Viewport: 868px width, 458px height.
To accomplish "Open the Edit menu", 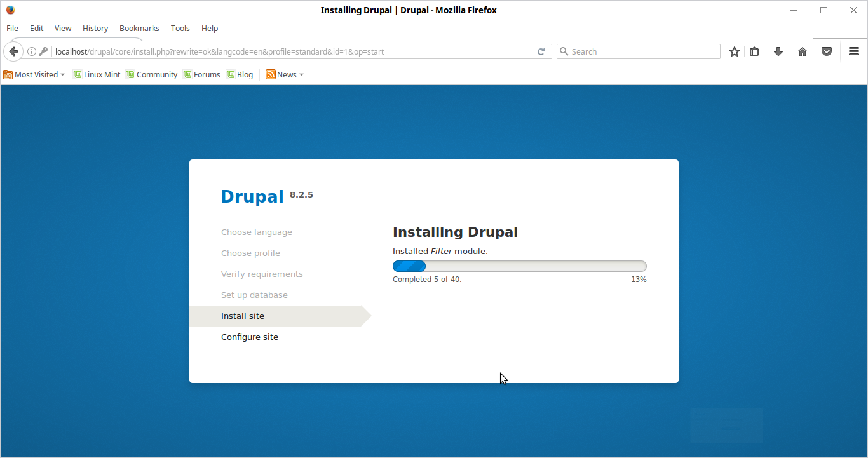I will 36,28.
